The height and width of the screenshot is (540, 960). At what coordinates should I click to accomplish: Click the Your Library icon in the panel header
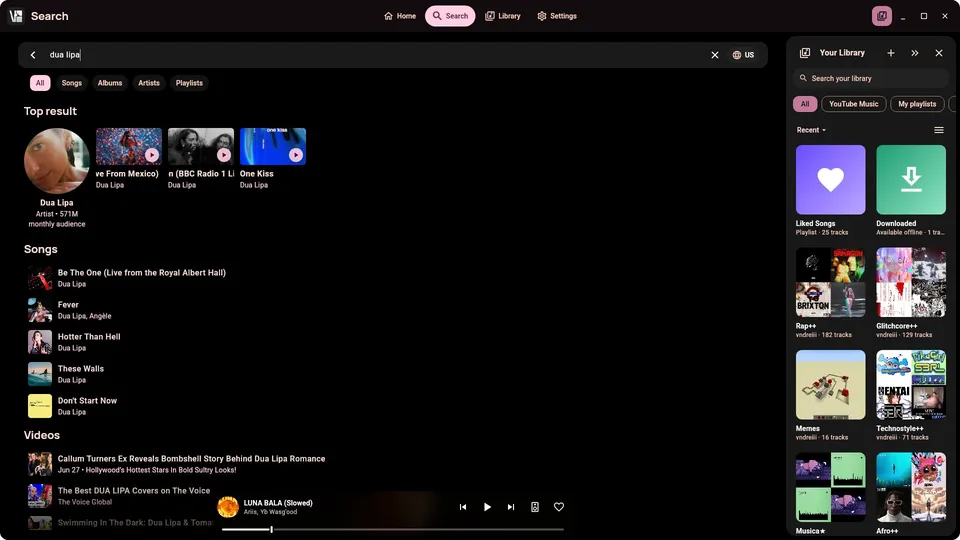tap(805, 53)
